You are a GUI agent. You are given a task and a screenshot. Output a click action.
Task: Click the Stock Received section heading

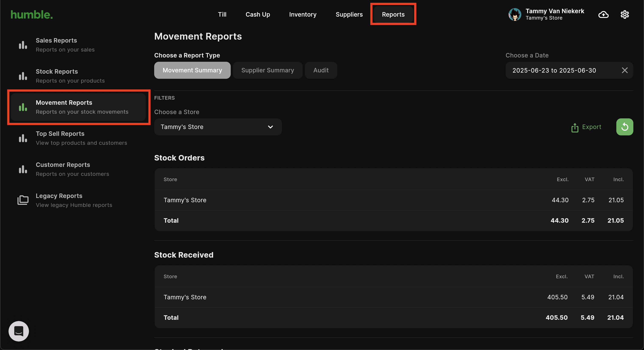[184, 255]
